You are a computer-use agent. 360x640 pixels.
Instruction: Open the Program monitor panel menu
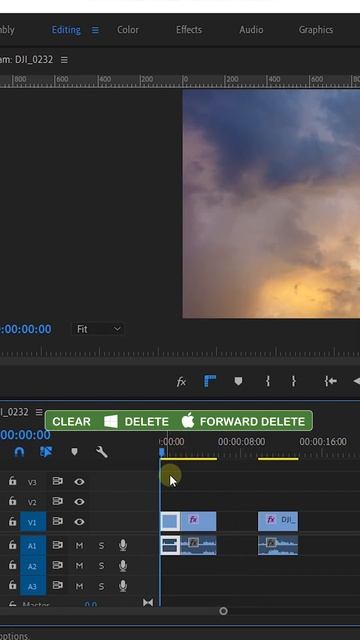point(64,60)
